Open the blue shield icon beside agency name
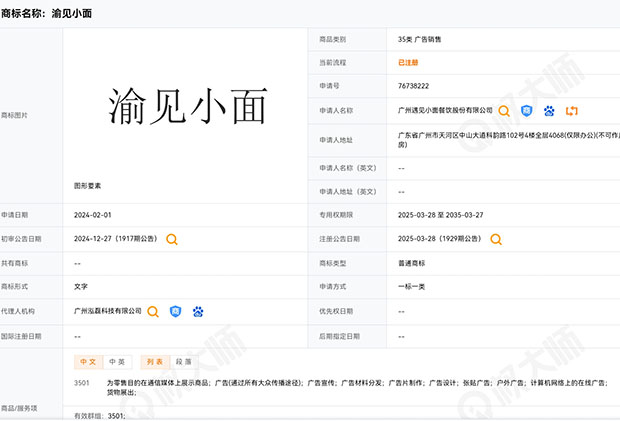Image resolution: width=620 pixels, height=421 pixels. pyautogui.click(x=175, y=312)
